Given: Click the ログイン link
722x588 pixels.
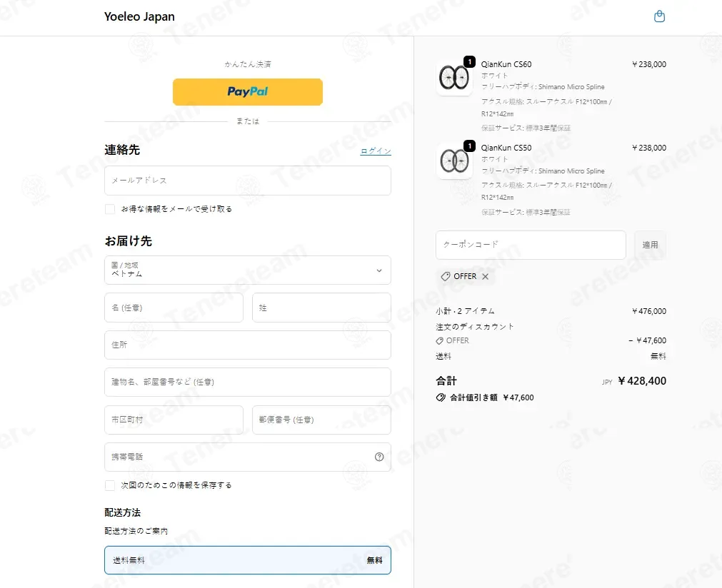Looking at the screenshot, I should point(376,151).
